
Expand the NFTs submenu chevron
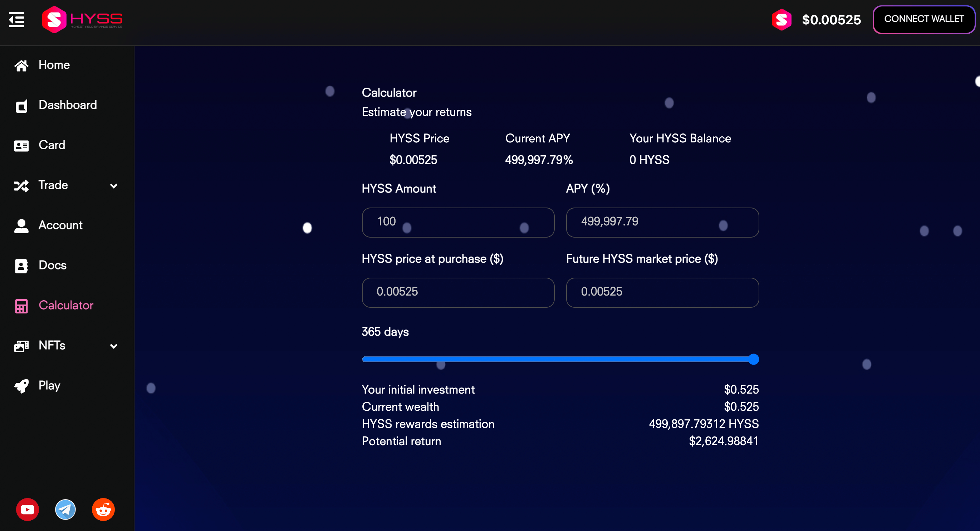coord(113,346)
